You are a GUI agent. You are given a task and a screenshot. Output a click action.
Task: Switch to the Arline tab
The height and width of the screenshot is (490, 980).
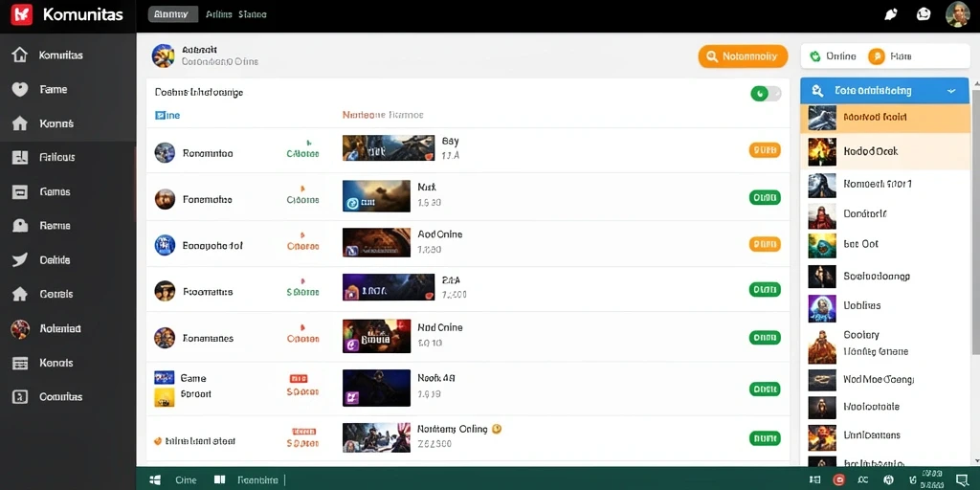click(219, 14)
